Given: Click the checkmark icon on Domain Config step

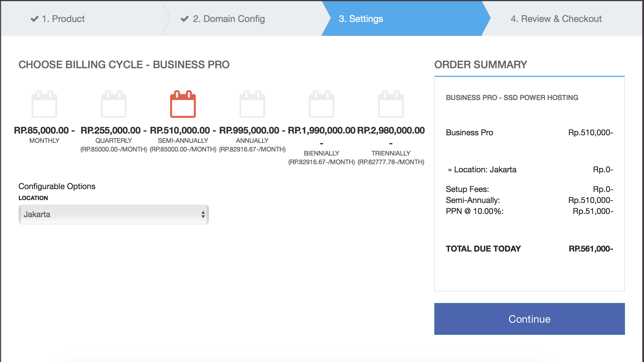Looking at the screenshot, I should point(185,19).
